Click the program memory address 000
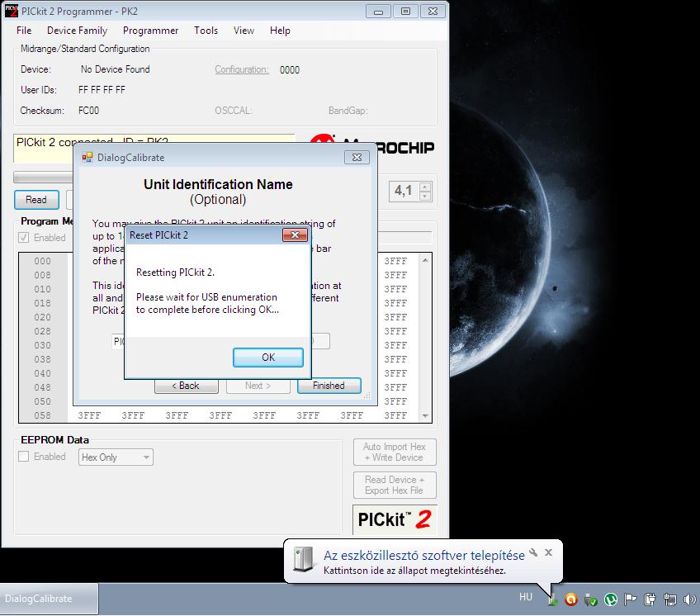700x616 pixels. click(42, 261)
